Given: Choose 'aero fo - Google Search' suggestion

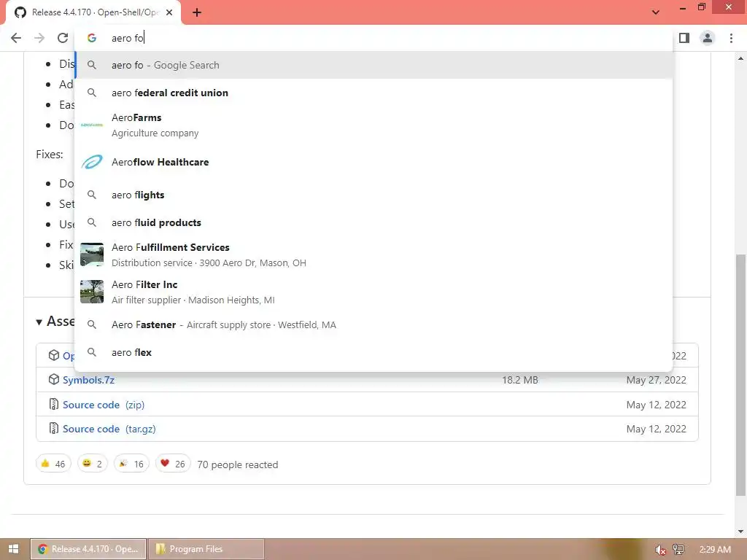Looking at the screenshot, I should [373, 65].
